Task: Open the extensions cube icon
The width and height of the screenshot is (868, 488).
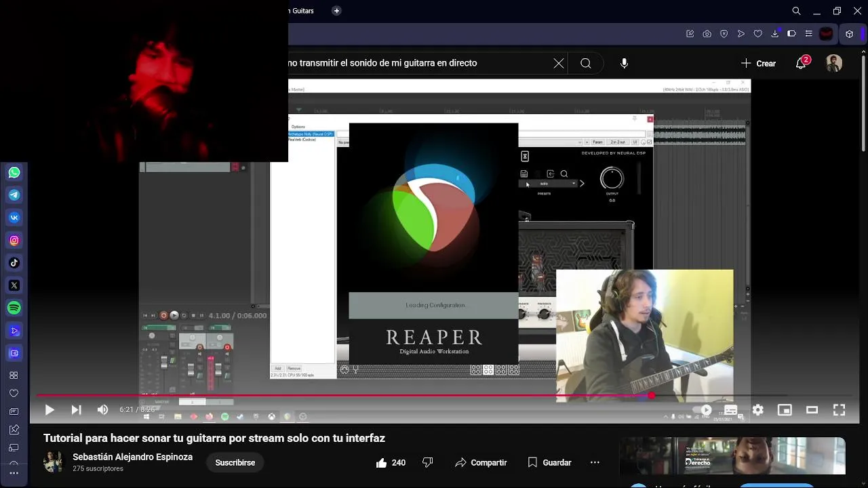Action: [849, 34]
